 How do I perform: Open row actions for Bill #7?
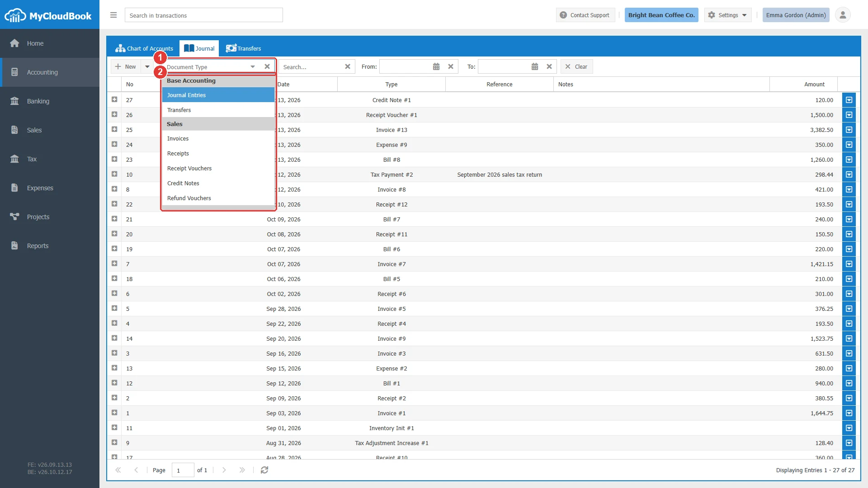tap(849, 219)
